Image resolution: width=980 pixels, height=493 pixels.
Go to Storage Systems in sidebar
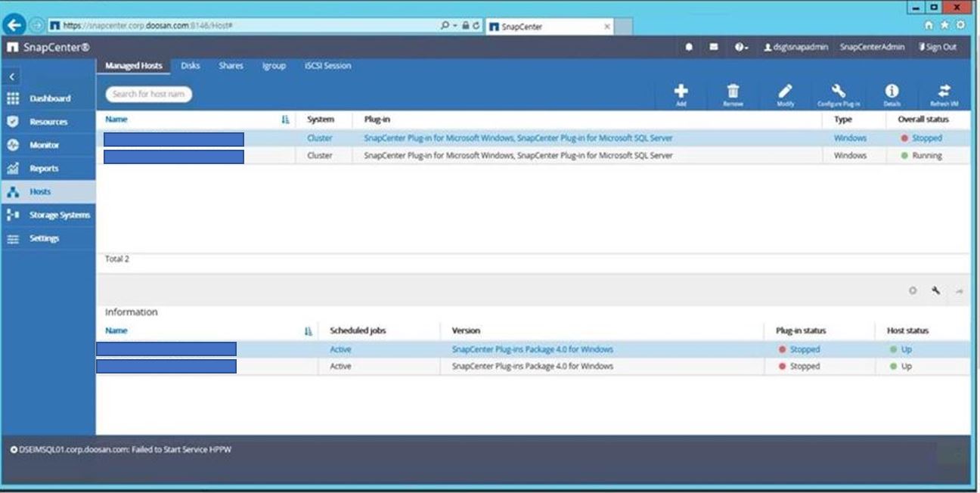pyautogui.click(x=59, y=215)
